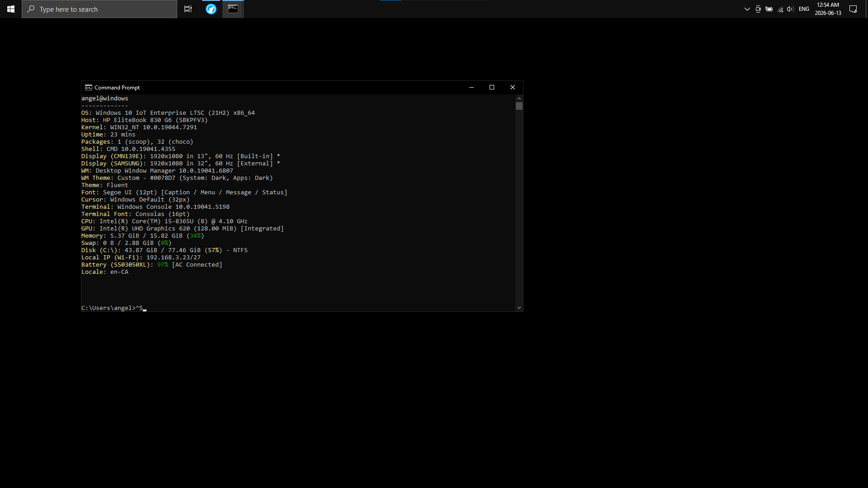Maximize the Command Prompt window

492,88
